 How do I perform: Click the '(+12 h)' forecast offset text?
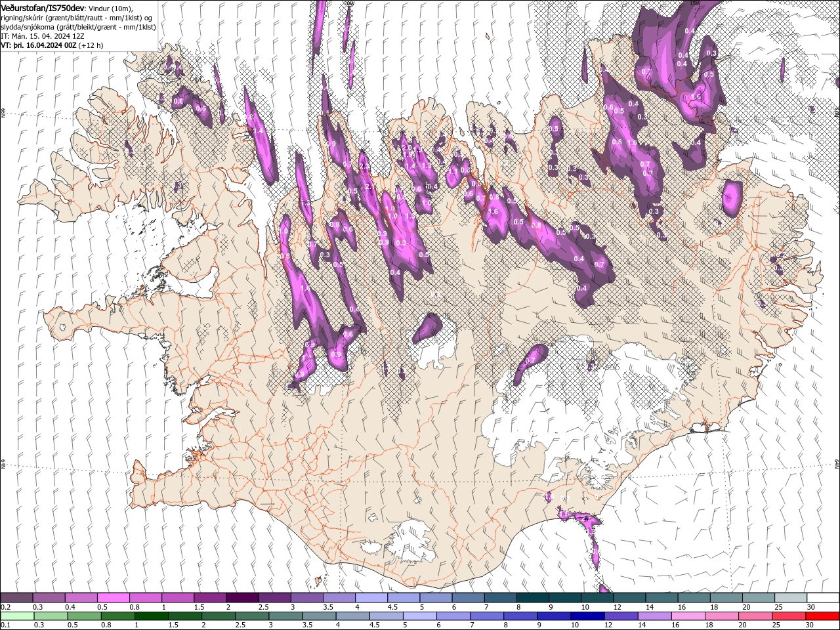click(x=91, y=45)
